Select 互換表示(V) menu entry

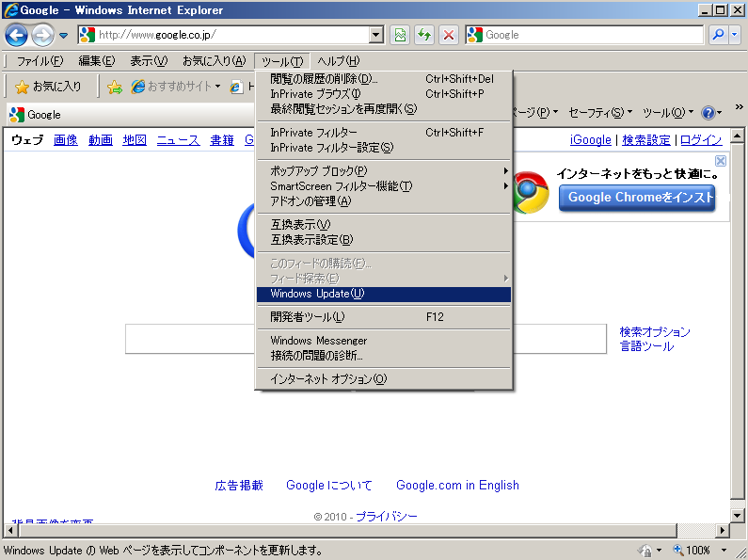tap(384, 225)
